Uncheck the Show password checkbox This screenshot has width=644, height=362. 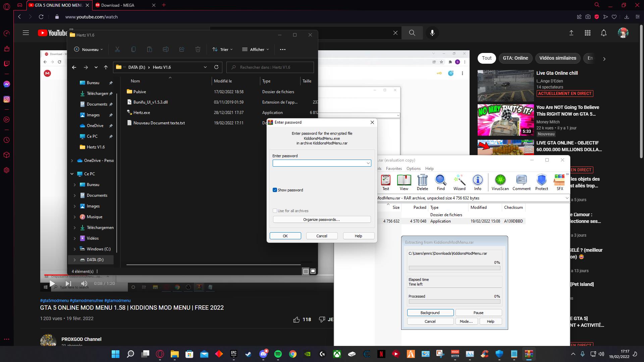[275, 190]
